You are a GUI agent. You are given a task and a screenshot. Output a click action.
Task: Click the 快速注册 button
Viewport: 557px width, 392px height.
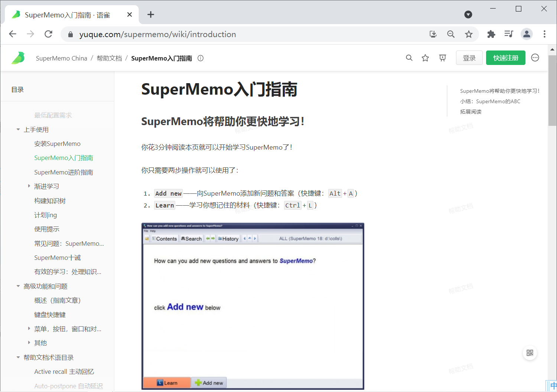[x=506, y=58]
